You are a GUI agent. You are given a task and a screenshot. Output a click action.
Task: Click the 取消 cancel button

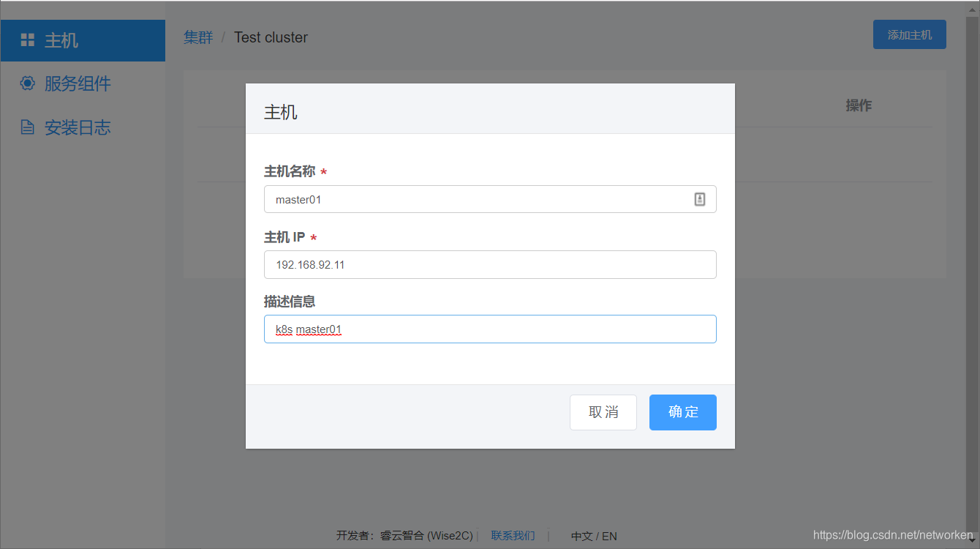[603, 412]
